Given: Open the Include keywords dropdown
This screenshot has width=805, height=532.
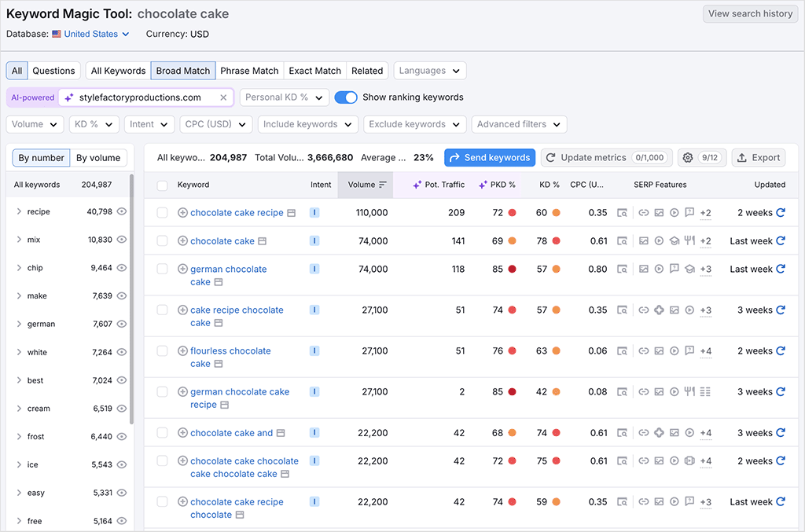Looking at the screenshot, I should tap(307, 124).
